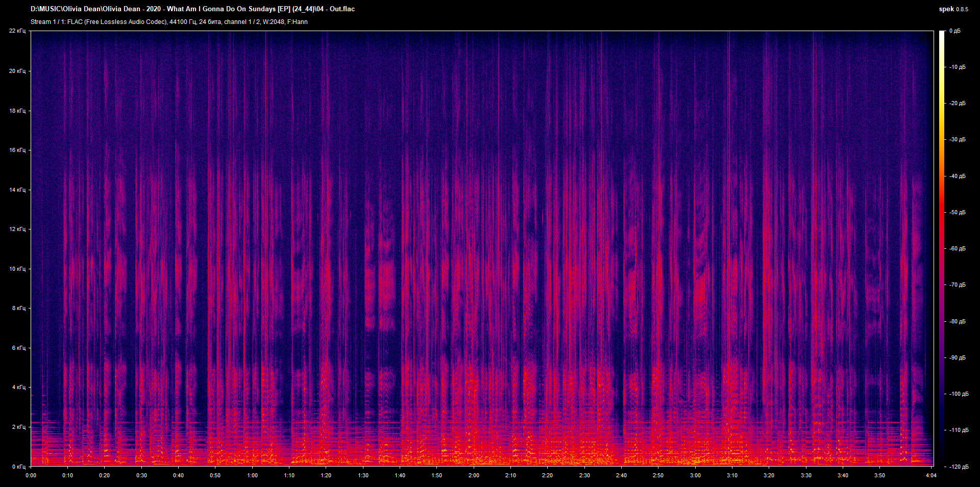The width and height of the screenshot is (980, 487).
Task: Click the 0:30 time axis label
Action: tap(141, 475)
